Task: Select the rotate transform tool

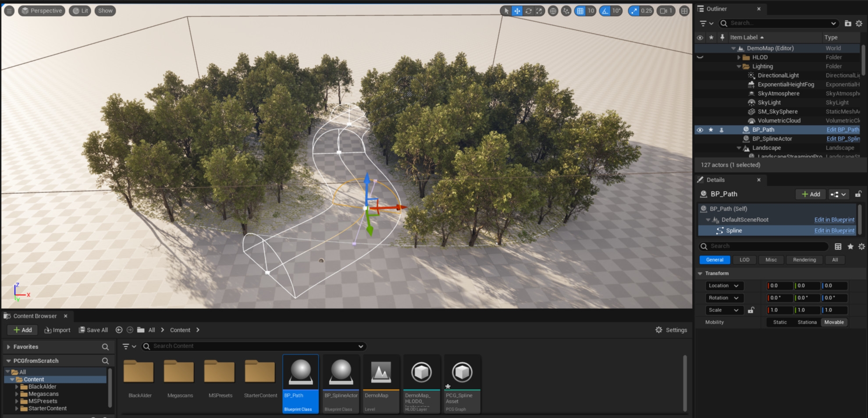Action: pos(528,11)
